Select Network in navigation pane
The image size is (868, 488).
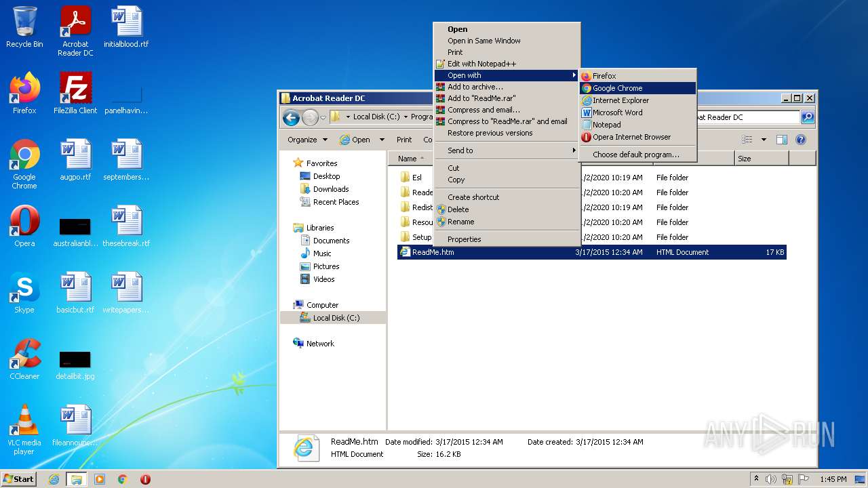click(320, 344)
